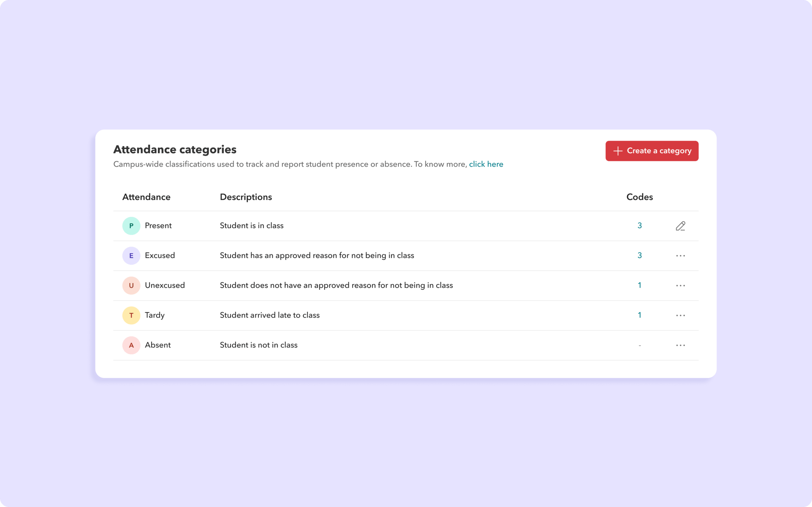This screenshot has width=812, height=507.
Task: Click the plus icon on Create a category
Action: point(617,151)
